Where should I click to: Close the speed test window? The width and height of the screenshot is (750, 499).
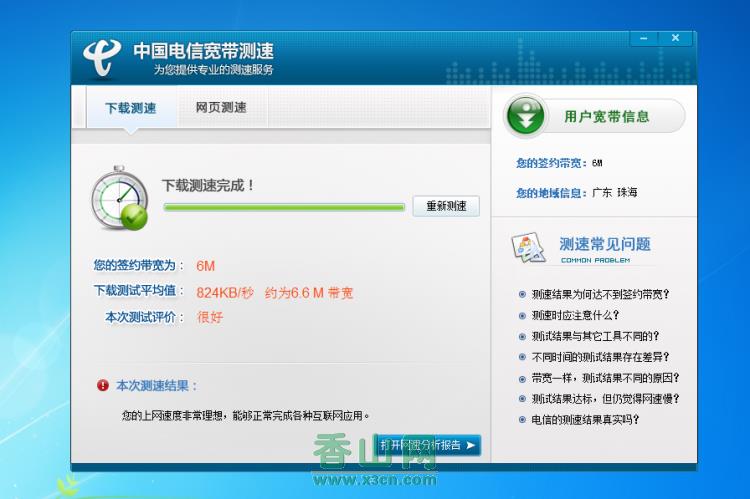675,38
